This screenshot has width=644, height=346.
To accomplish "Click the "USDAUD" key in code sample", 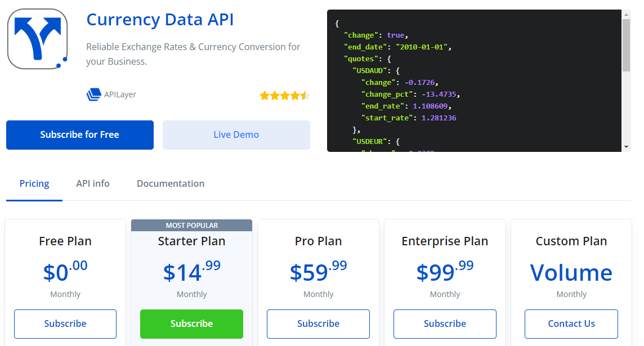I will click(370, 70).
